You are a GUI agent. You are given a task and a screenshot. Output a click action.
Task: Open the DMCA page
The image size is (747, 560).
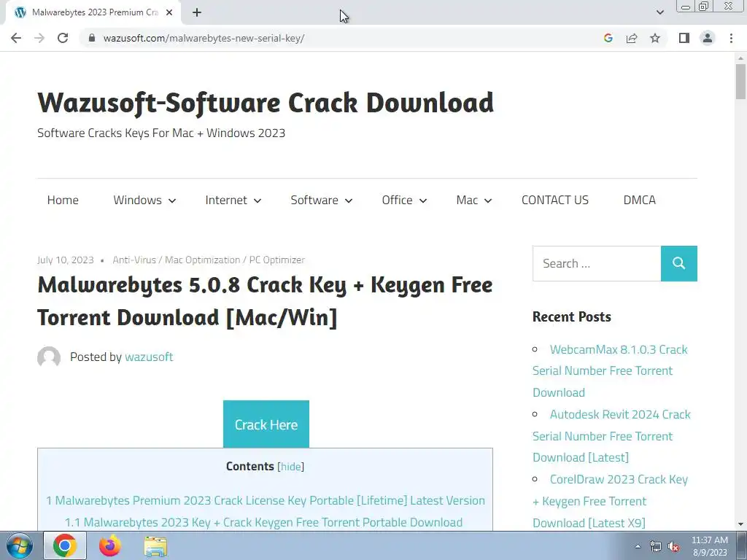[x=639, y=200]
